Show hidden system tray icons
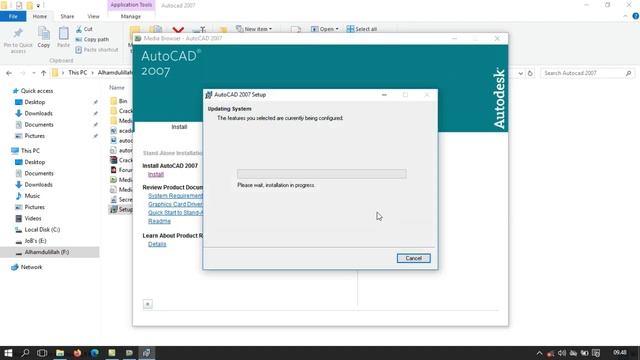640x360 pixels. click(540, 353)
